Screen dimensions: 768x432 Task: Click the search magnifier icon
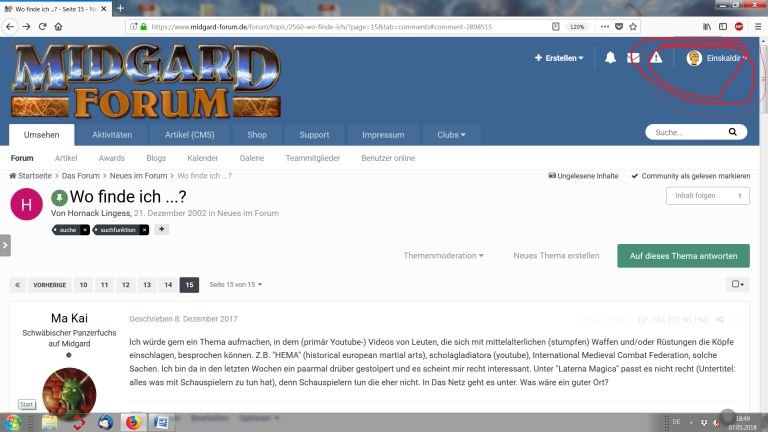coord(733,132)
